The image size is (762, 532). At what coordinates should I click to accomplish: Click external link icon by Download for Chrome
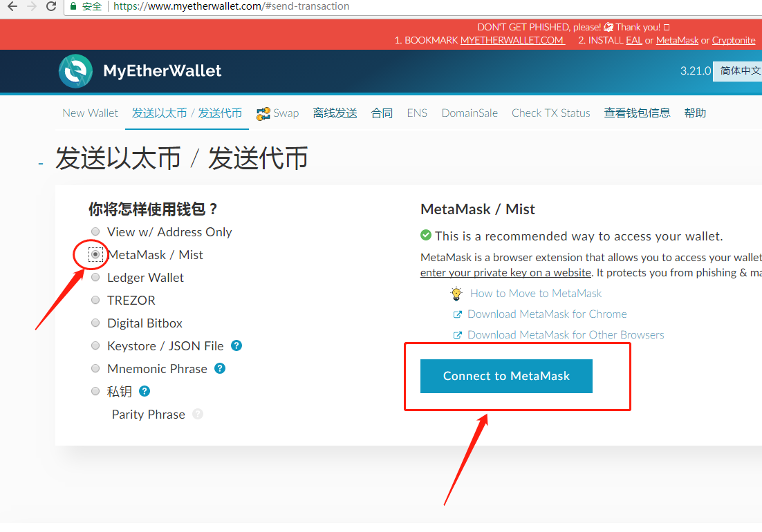457,314
